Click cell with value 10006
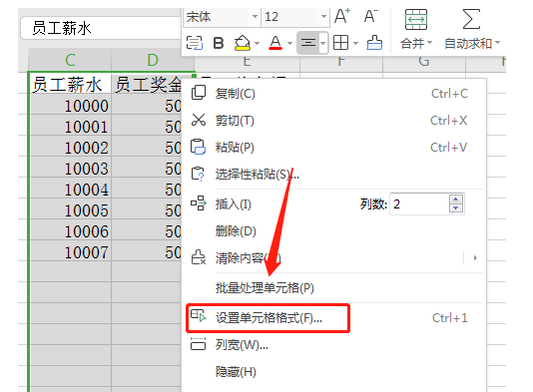 [71, 229]
